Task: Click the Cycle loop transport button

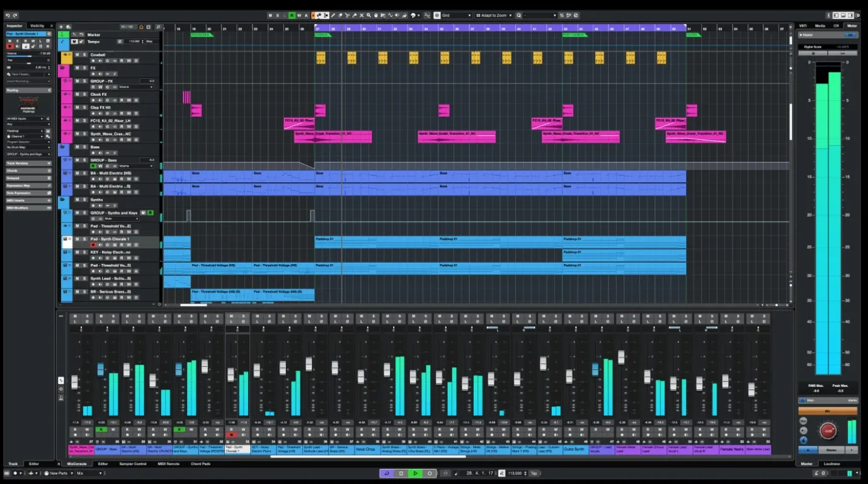Action: tap(387, 473)
